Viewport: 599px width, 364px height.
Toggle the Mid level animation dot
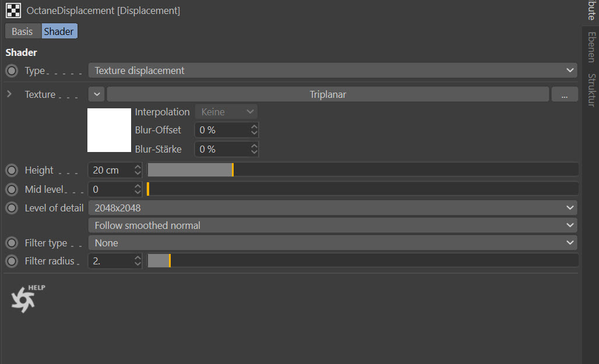(12, 189)
